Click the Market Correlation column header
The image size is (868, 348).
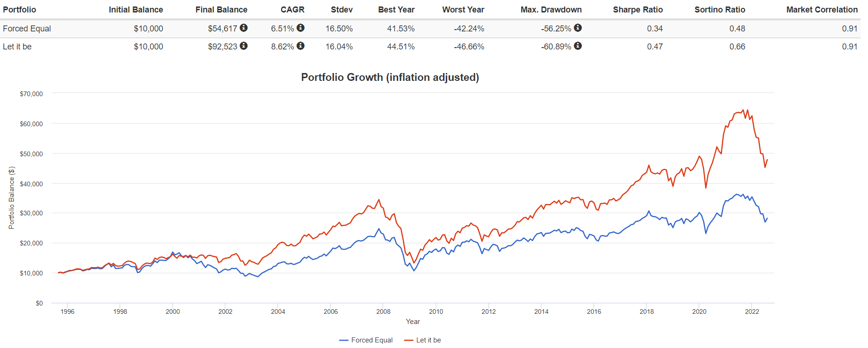(x=822, y=10)
